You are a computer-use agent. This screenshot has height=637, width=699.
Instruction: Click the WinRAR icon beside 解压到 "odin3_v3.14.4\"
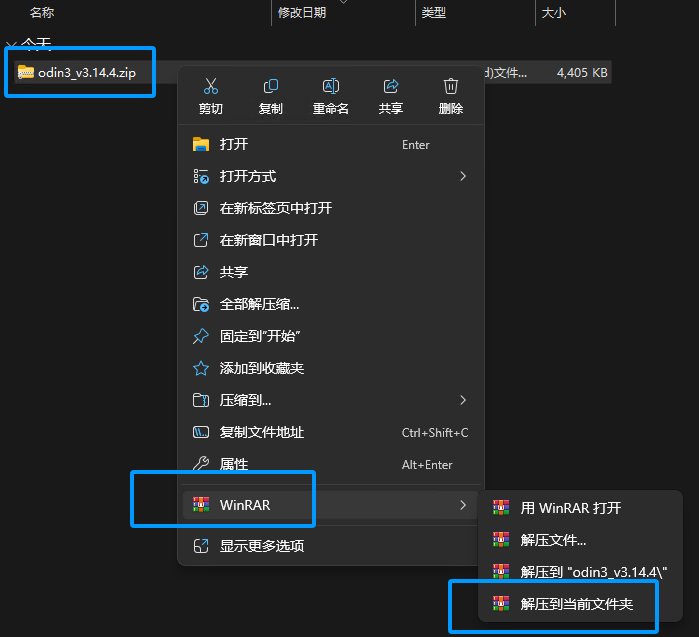coord(501,571)
